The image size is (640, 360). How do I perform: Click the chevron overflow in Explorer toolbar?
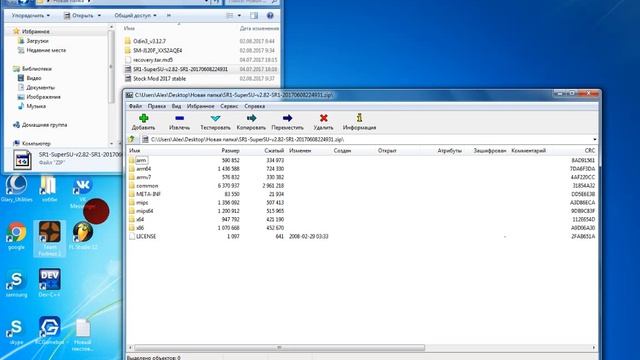(169, 16)
